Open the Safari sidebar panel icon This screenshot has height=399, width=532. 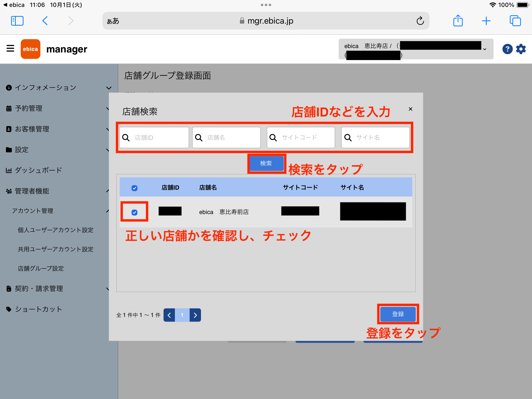pyautogui.click(x=17, y=21)
